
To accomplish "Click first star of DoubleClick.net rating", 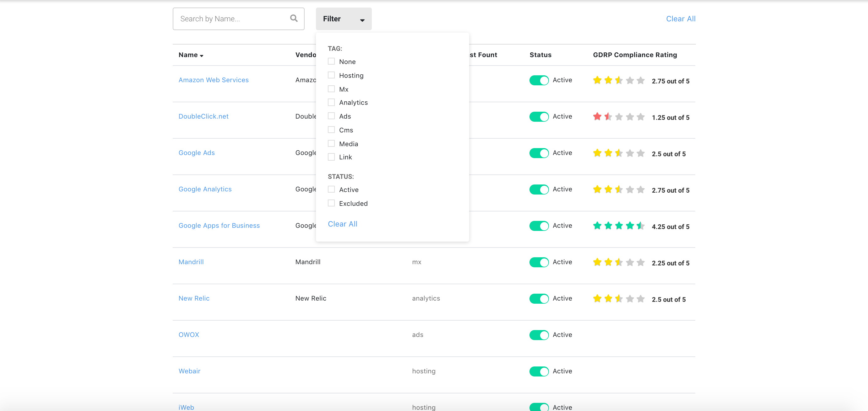I will tap(597, 117).
